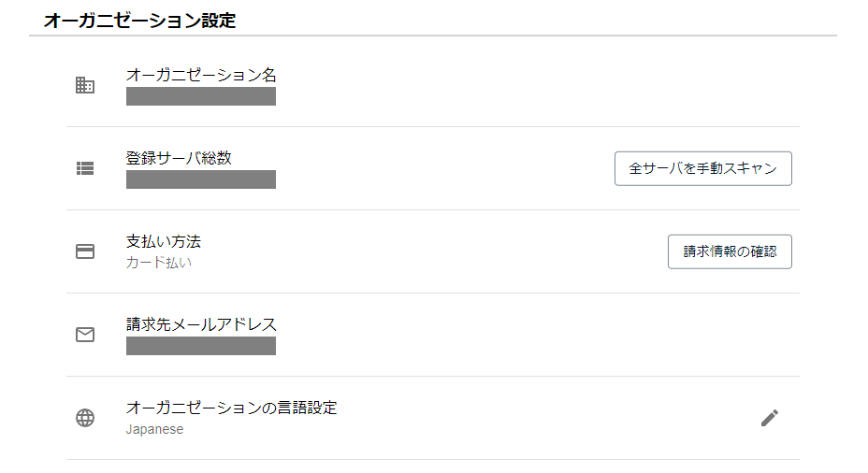Select the 請求先メールアドレス label
Image resolution: width=868 pixels, height=473 pixels.
tap(201, 324)
